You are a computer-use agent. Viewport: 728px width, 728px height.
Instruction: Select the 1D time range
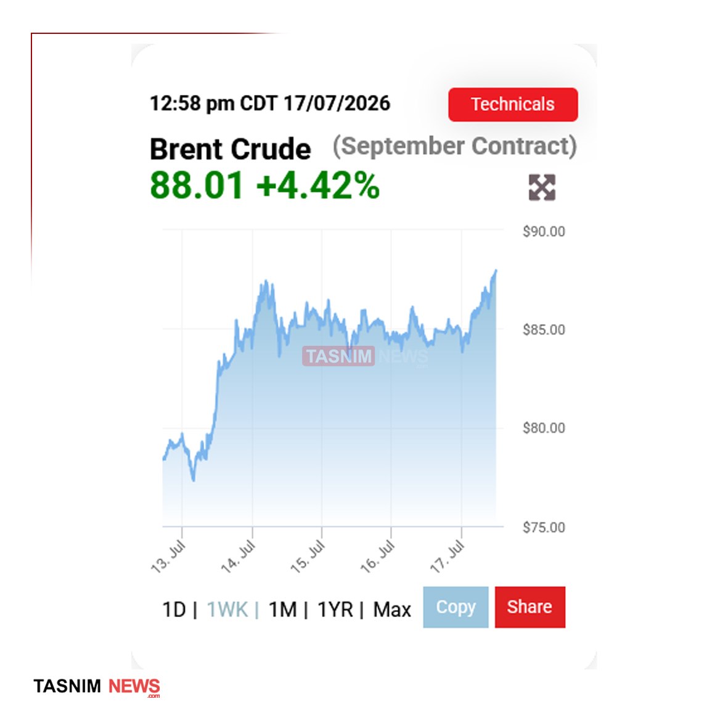[x=174, y=610]
